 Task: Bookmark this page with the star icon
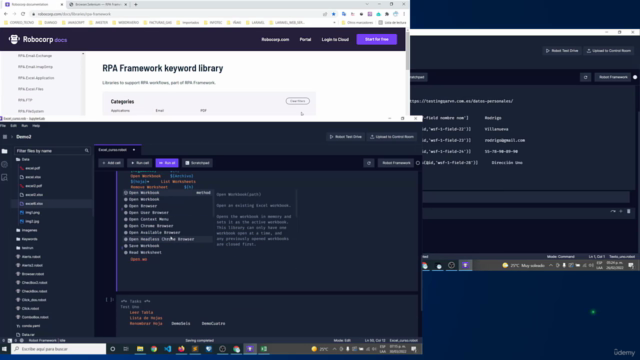(333, 14)
